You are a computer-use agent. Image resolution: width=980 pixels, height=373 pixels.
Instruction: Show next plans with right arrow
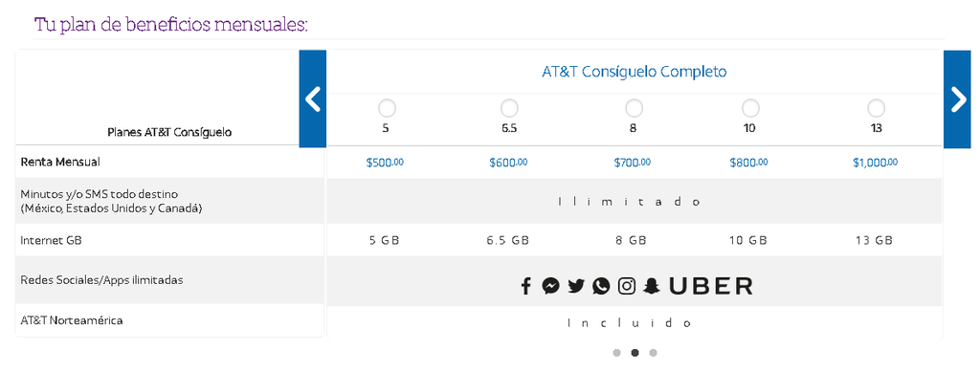tap(957, 99)
